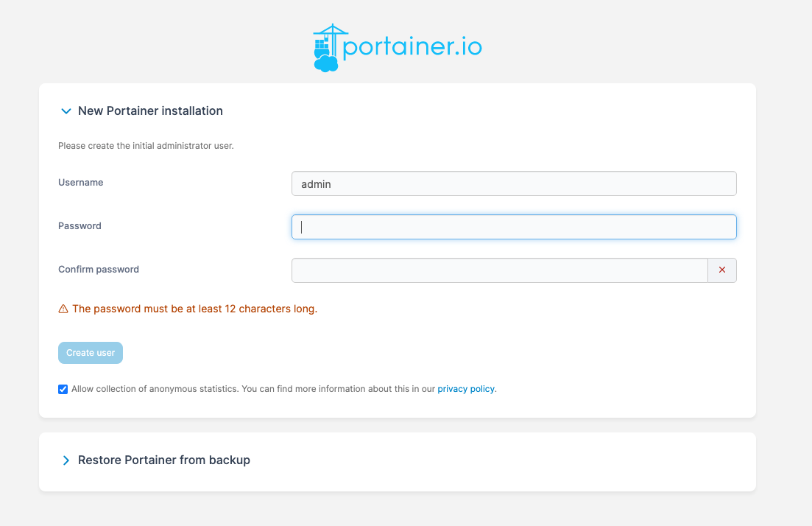Click into the Password input field

point(514,227)
